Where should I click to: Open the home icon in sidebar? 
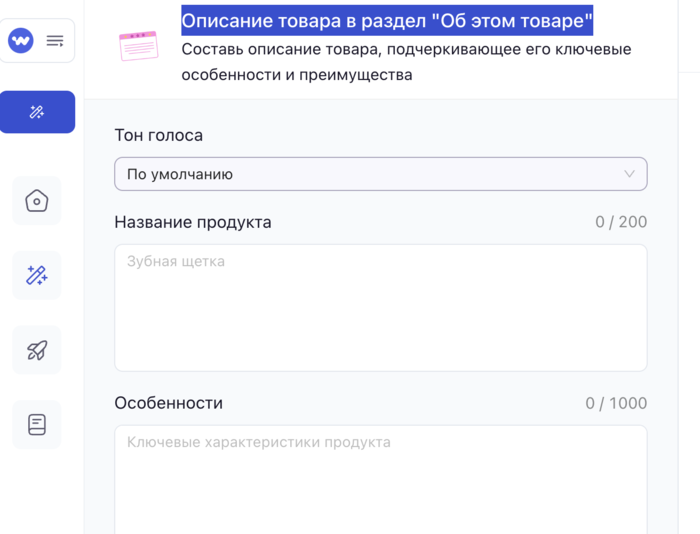click(x=37, y=201)
